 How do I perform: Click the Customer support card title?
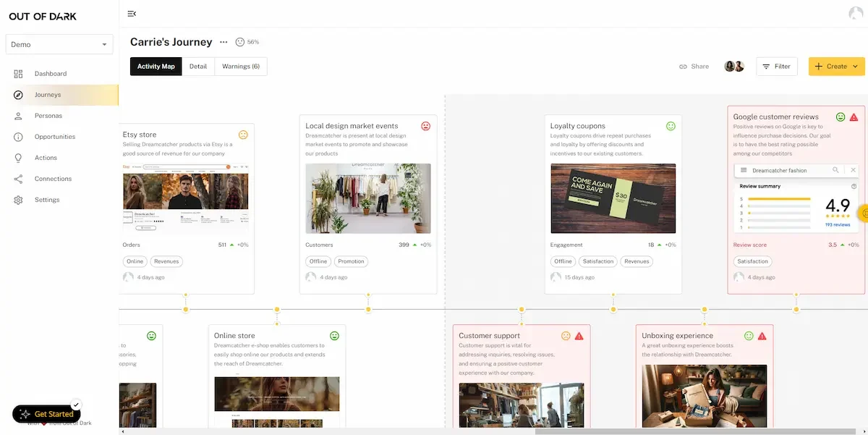(x=490, y=336)
